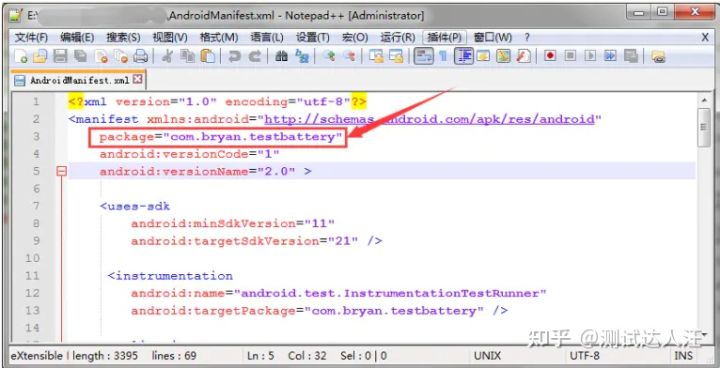Click the Copy toolbar icon
This screenshot has width=720, height=368.
(x=187, y=56)
